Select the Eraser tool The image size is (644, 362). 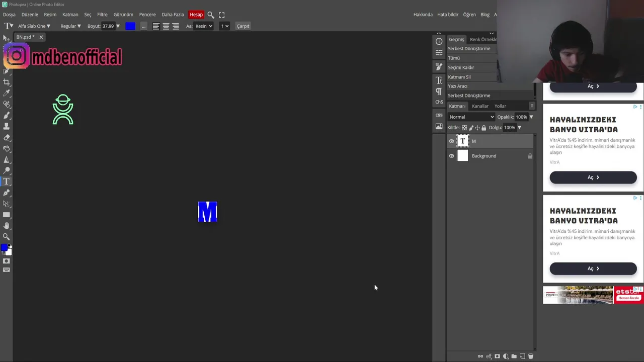7,137
